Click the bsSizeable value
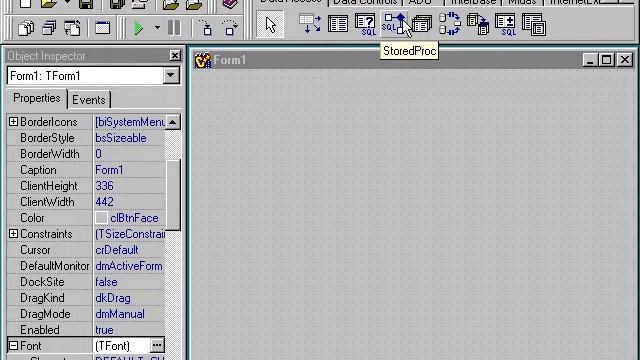This screenshot has height=360, width=640. (121, 138)
